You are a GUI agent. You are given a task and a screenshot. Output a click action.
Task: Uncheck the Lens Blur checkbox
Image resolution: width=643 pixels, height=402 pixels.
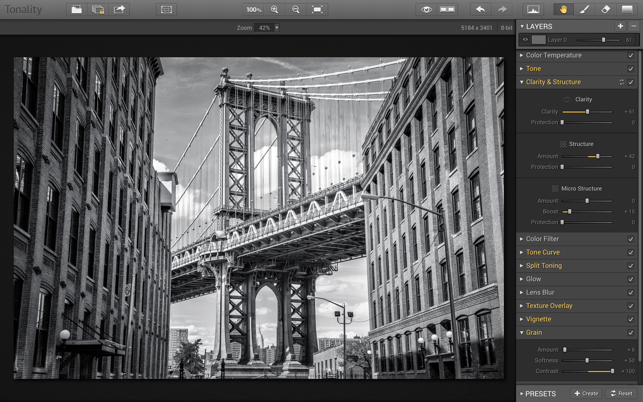630,292
